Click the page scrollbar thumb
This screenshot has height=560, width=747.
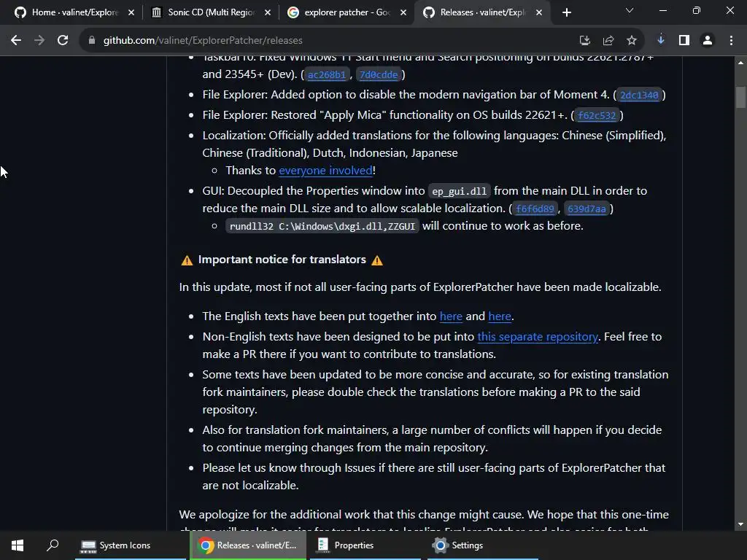pyautogui.click(x=740, y=97)
